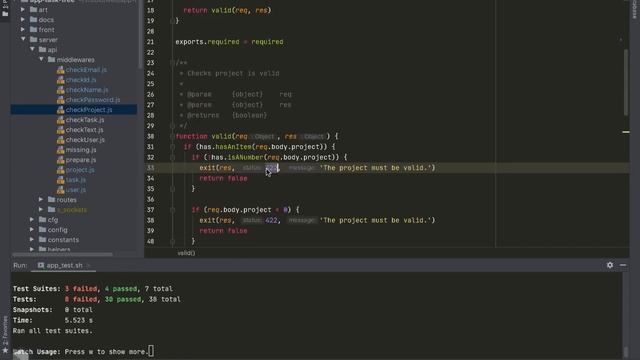This screenshot has width=640, height=360.
Task: Click the art folder icon
Action: (x=33, y=9)
